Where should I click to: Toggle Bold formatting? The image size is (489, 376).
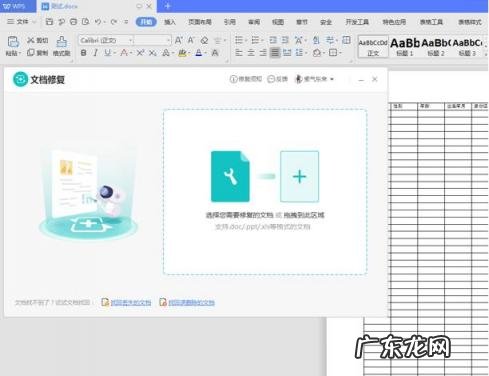84,53
